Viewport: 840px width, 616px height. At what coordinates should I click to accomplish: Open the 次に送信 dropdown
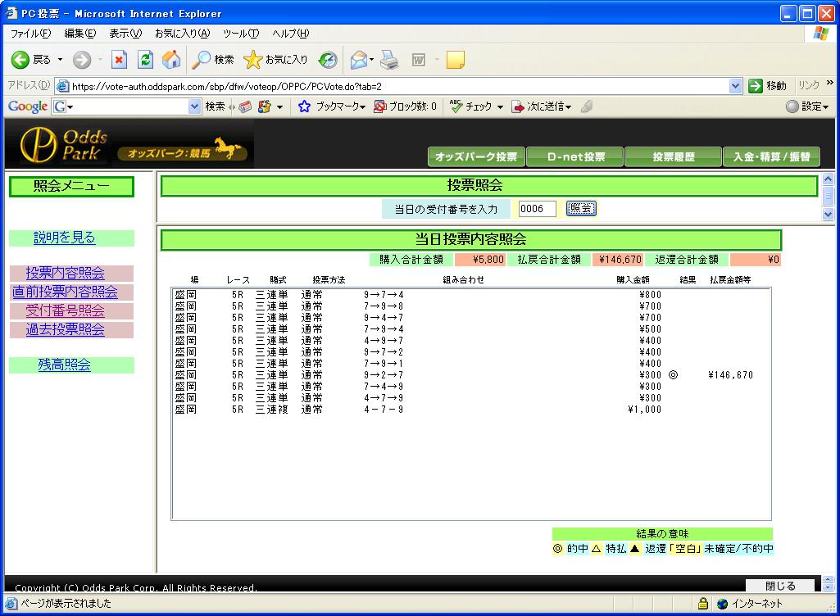tap(549, 106)
